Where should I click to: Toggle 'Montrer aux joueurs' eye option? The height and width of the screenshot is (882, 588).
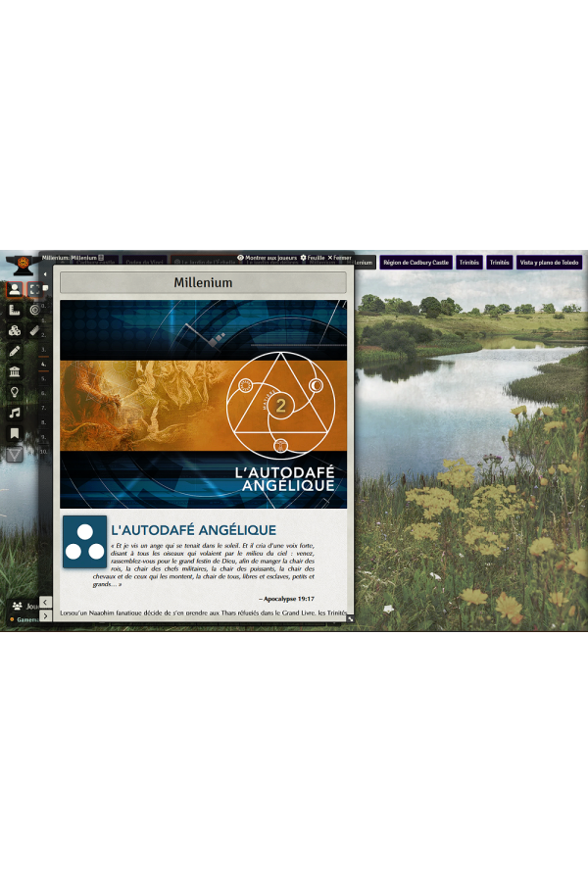point(267,258)
